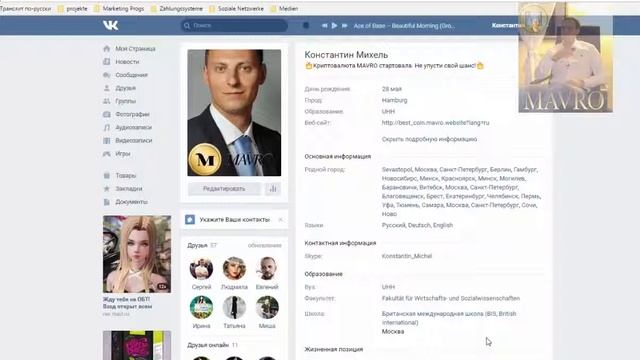Open the notifications bell icon
Viewport: 640px width, 360px height.
click(x=306, y=25)
